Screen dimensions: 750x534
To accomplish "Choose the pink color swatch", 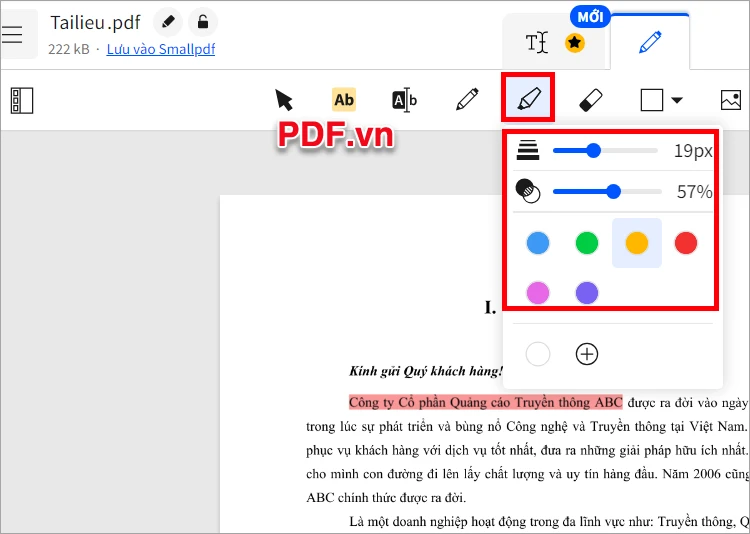I will point(538,292).
